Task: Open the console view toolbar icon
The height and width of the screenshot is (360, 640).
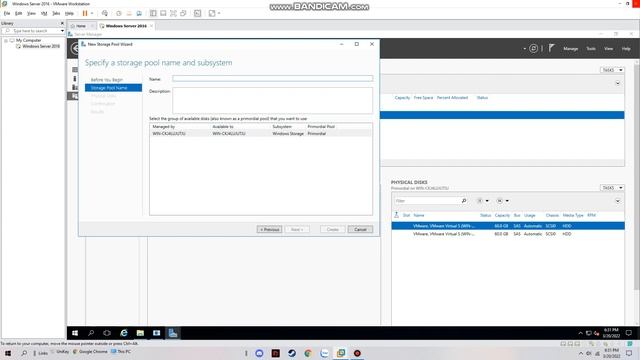Action: pyautogui.click(x=198, y=13)
